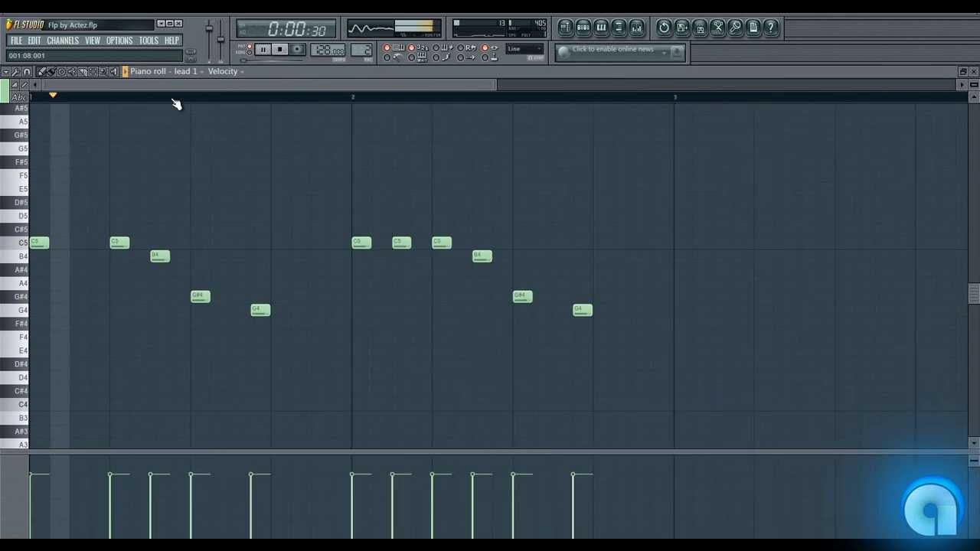Select the Slice tool in piano roll
Image resolution: width=980 pixels, height=551 pixels.
pos(83,72)
